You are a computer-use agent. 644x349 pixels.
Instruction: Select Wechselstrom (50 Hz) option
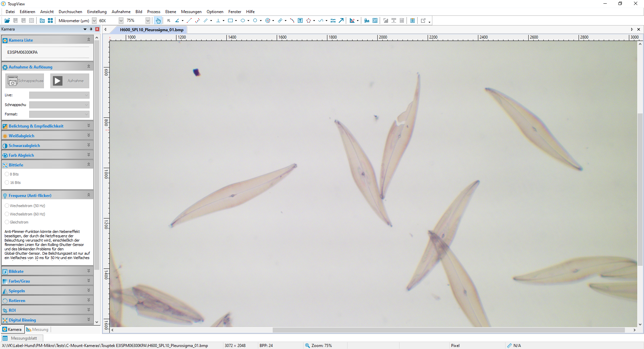7,206
